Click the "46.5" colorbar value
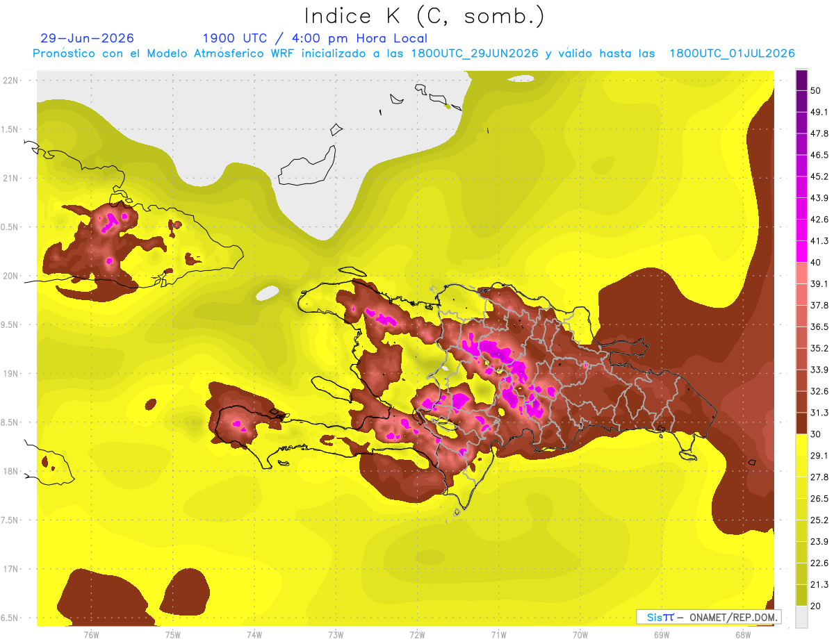834x644 pixels. click(x=819, y=155)
